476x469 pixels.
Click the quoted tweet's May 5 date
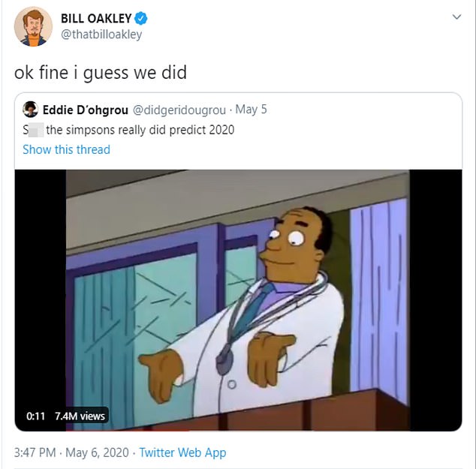[251, 110]
